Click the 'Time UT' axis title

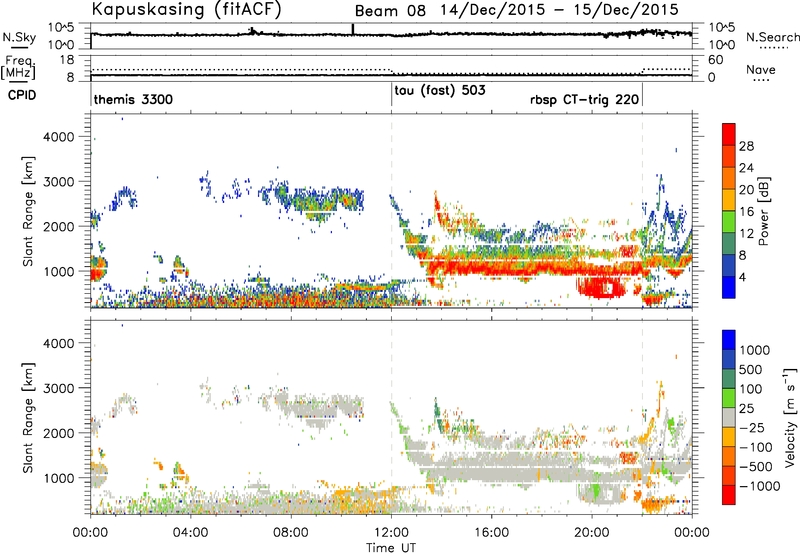point(391,548)
